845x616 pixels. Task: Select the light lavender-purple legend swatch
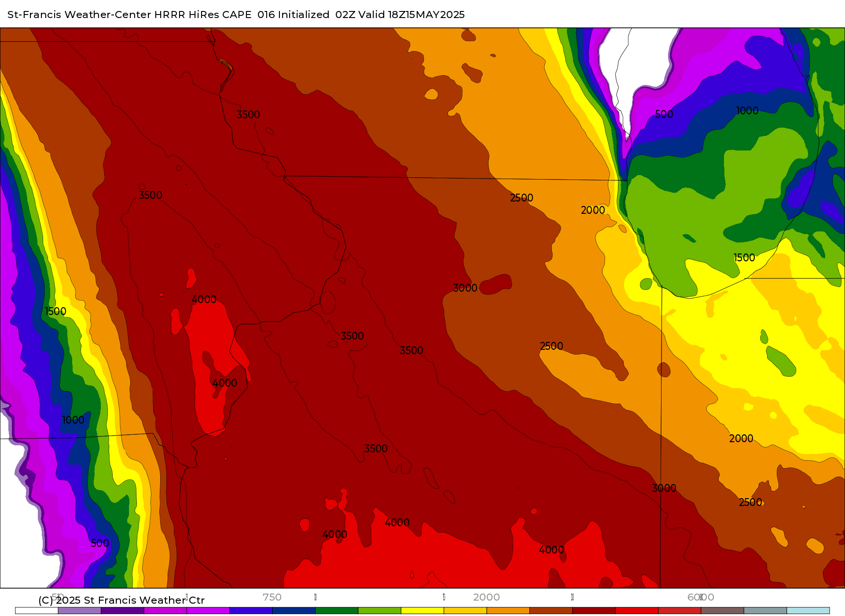(80, 611)
